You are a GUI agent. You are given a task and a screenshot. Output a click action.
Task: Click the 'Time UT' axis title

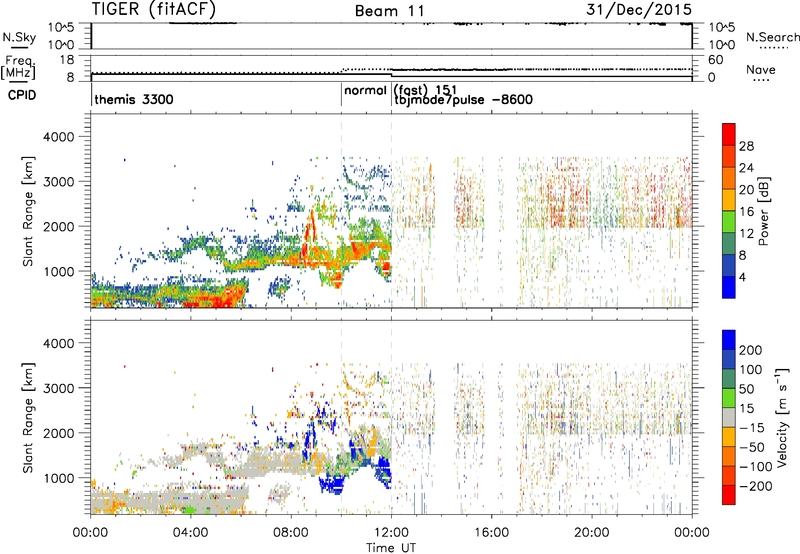(391, 547)
